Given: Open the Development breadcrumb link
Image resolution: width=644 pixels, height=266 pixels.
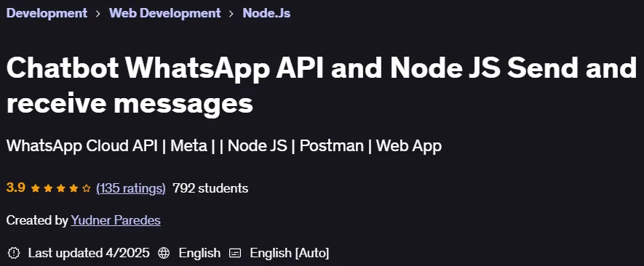Looking at the screenshot, I should tap(47, 13).
